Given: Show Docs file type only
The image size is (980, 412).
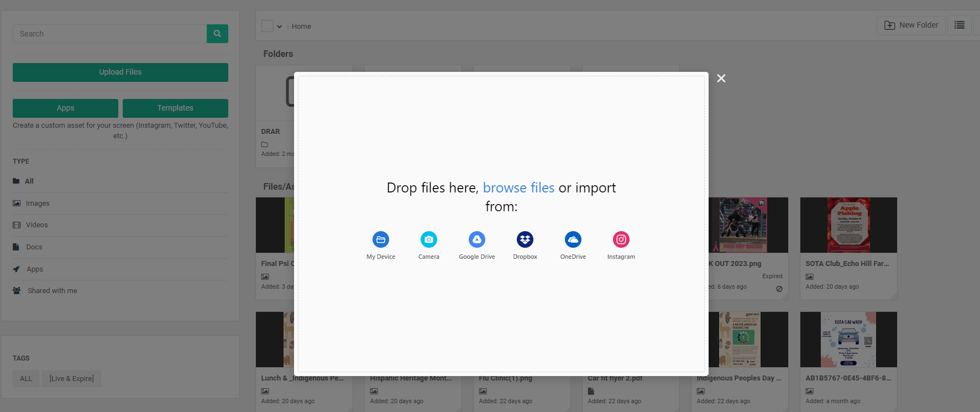Looking at the screenshot, I should (34, 247).
